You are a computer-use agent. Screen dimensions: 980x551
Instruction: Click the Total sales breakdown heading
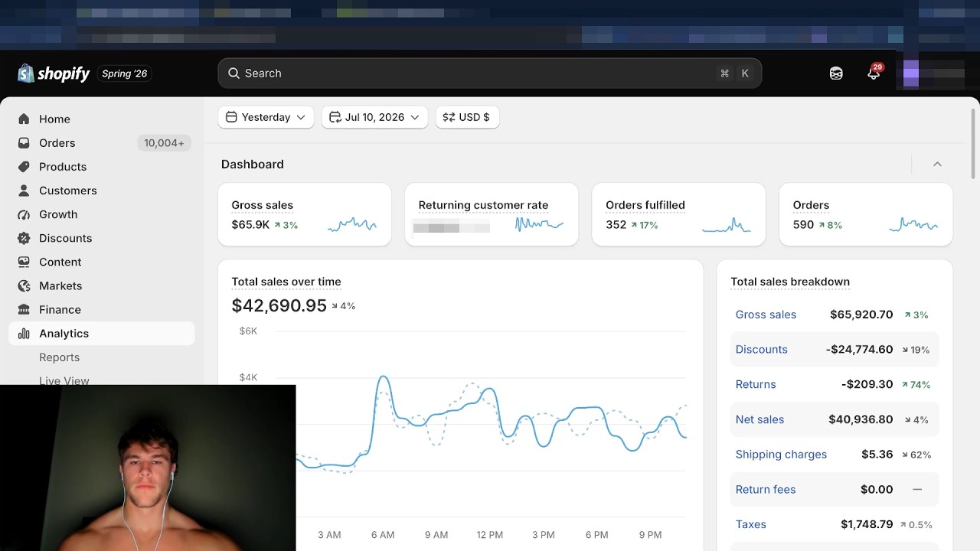click(790, 282)
